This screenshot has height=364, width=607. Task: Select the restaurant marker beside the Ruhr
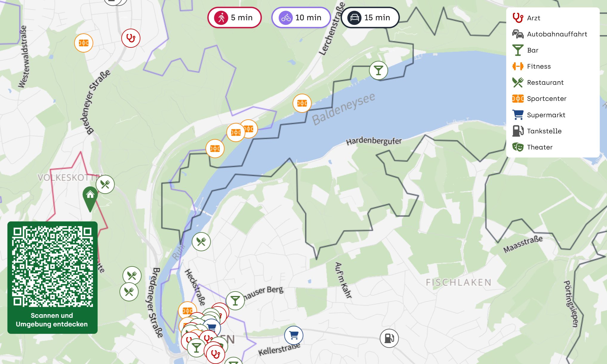(x=201, y=242)
